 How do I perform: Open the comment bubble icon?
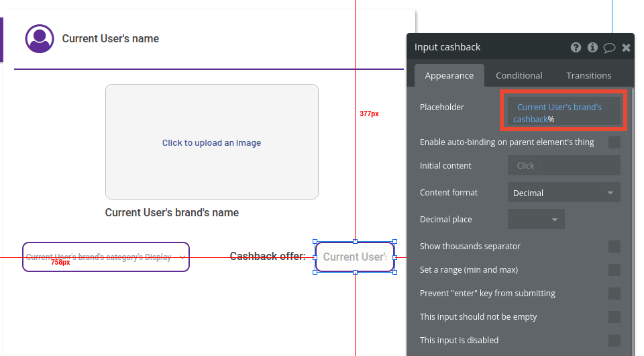(x=609, y=48)
